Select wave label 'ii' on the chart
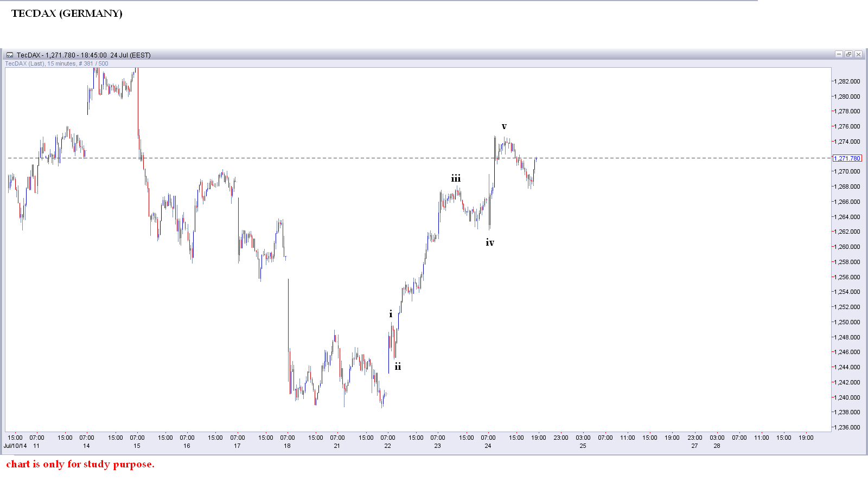Viewport: 868px width, 488px height. coord(398,367)
